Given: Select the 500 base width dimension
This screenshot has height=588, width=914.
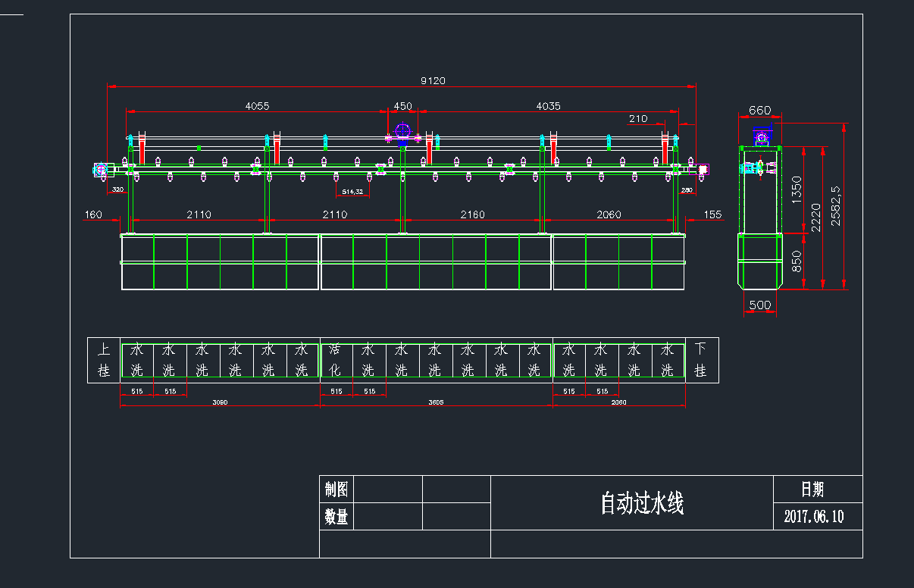Looking at the screenshot, I should [759, 305].
